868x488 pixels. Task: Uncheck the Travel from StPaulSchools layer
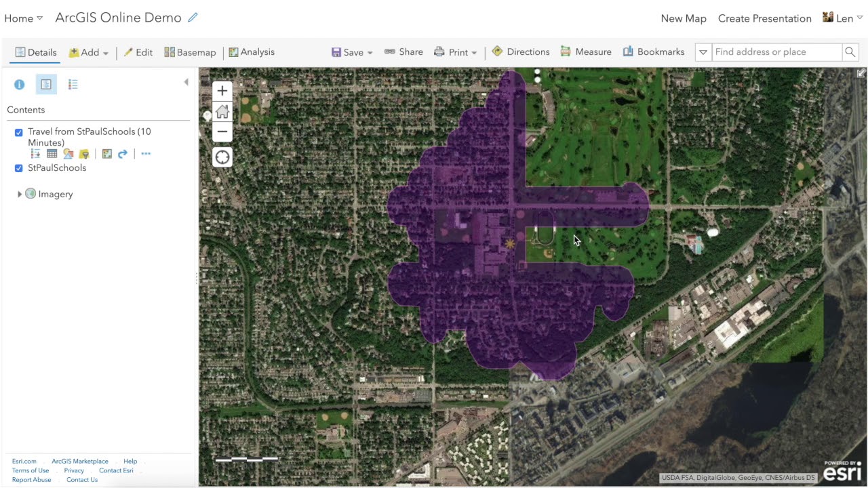[19, 133]
